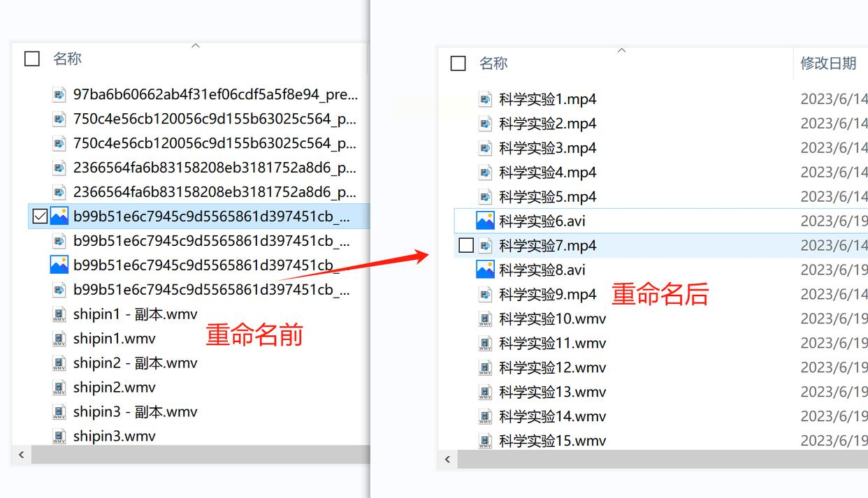Click the video icon of 科学实验2.mp4
The height and width of the screenshot is (498, 868).
click(485, 124)
